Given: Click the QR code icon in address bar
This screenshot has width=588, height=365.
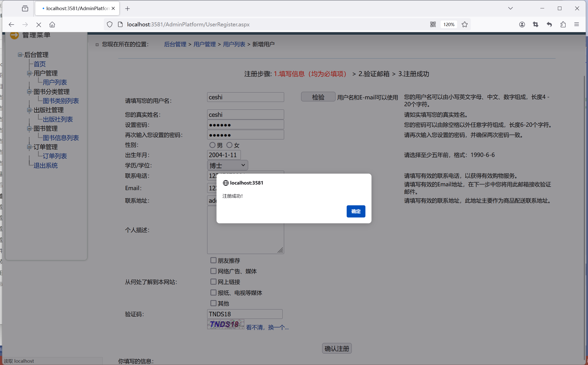Looking at the screenshot, I should (x=433, y=24).
